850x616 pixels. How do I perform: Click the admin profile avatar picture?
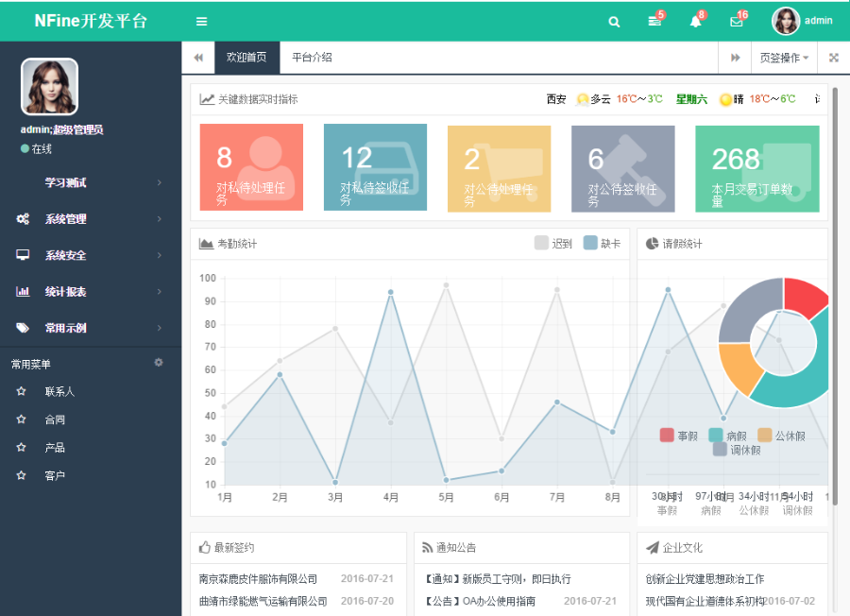point(786,21)
